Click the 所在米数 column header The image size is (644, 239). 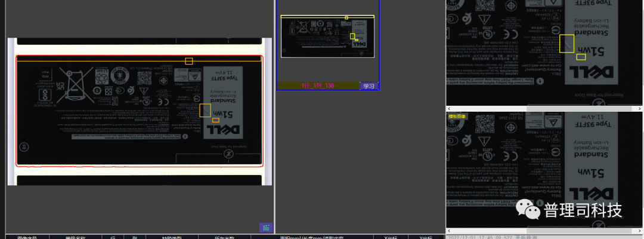click(224, 237)
